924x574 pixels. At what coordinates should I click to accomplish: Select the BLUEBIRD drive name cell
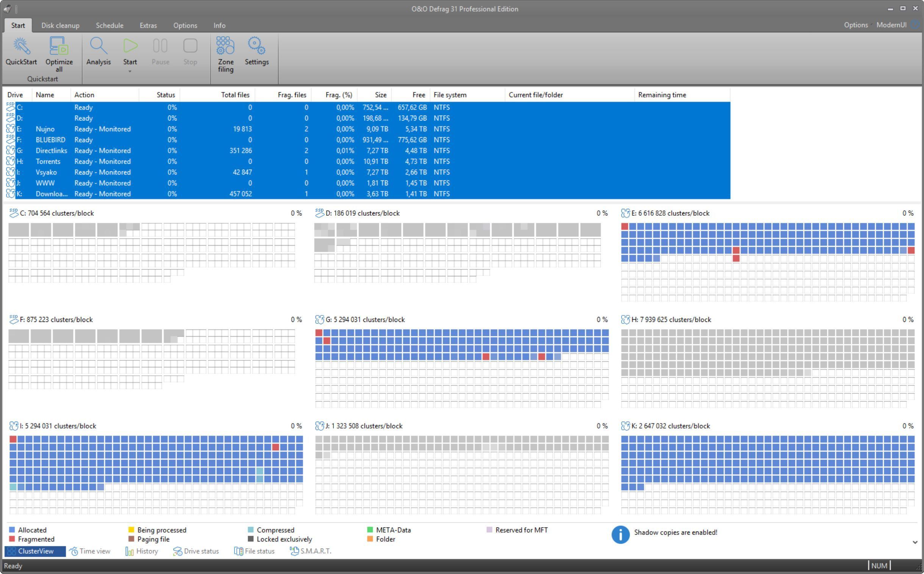50,140
